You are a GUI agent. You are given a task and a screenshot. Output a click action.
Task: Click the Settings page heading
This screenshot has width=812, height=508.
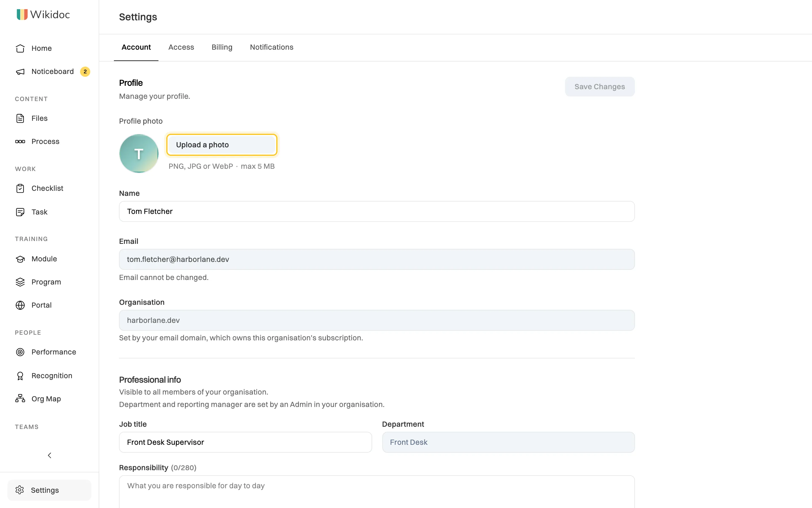[138, 17]
